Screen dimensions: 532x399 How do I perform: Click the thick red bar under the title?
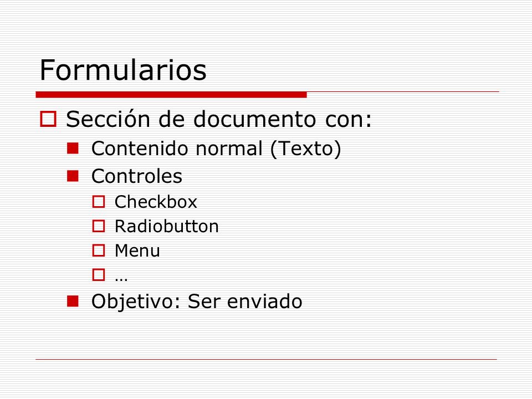171,95
